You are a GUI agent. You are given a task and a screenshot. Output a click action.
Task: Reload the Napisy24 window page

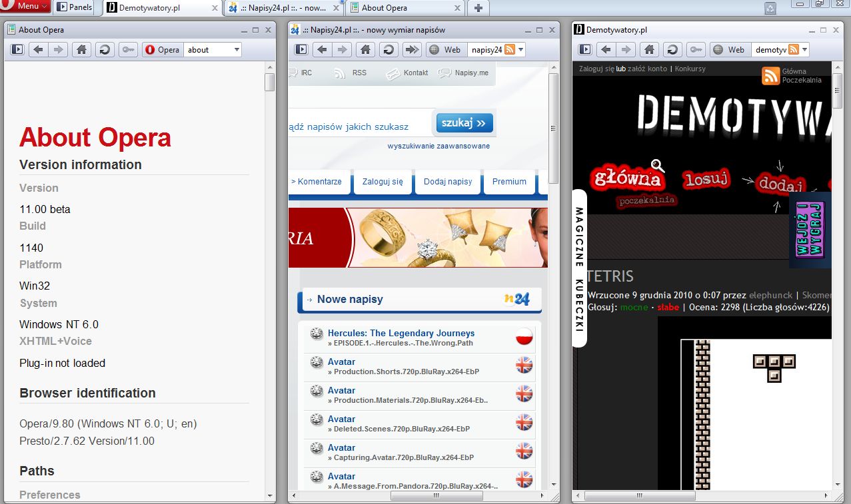(x=388, y=49)
